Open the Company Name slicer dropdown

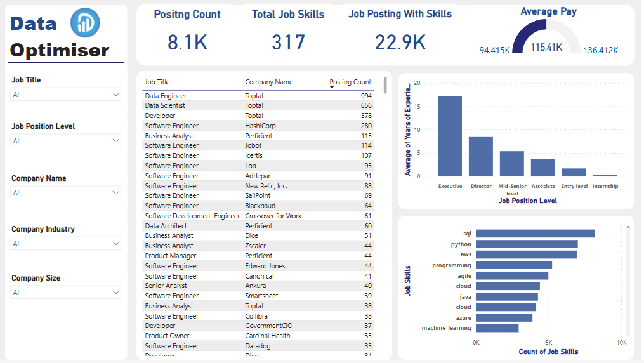point(66,193)
